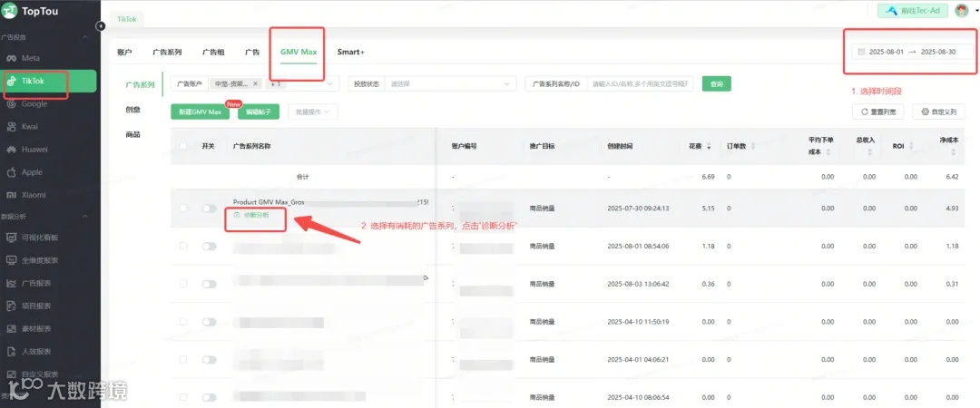The height and width of the screenshot is (408, 980).
Task: Open 素材报表 report in the sidebar
Action: click(x=36, y=328)
